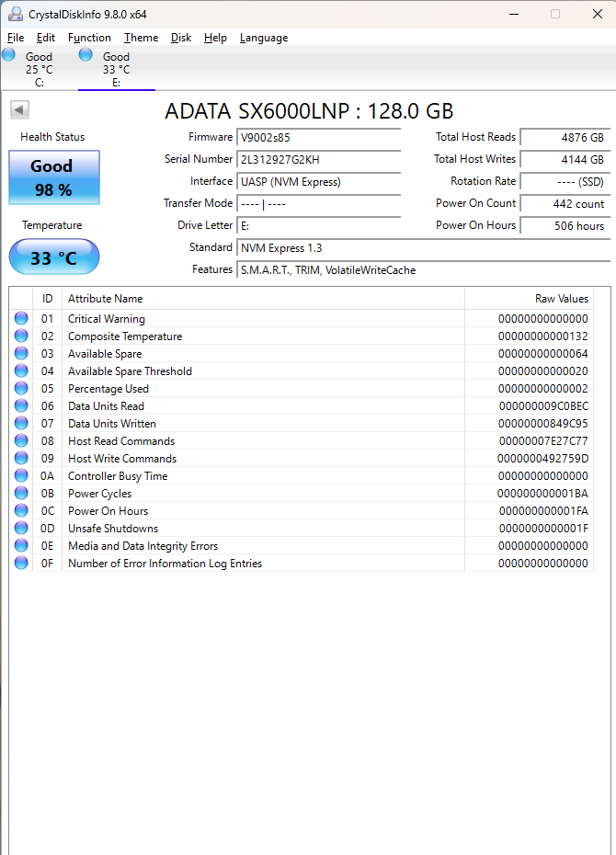The image size is (616, 855).
Task: Click the Good 98 % health status button
Action: pos(54,177)
